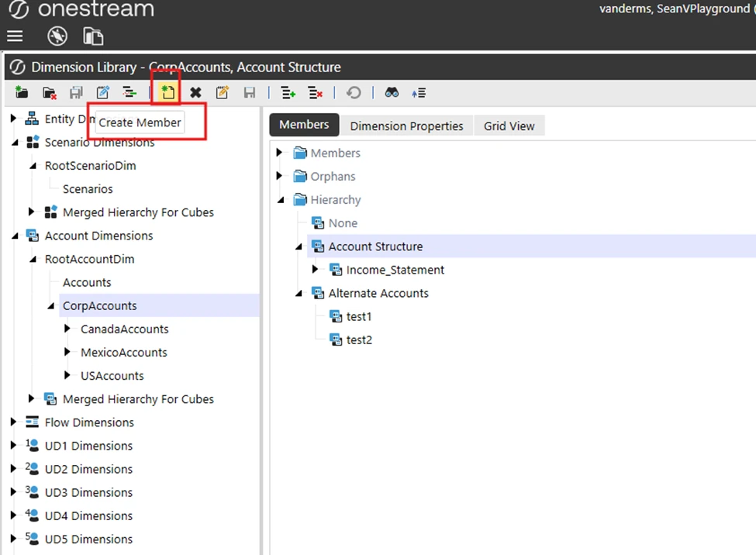Viewport: 756px width, 555px height.
Task: Open the Dimension Properties tab
Action: (x=406, y=126)
